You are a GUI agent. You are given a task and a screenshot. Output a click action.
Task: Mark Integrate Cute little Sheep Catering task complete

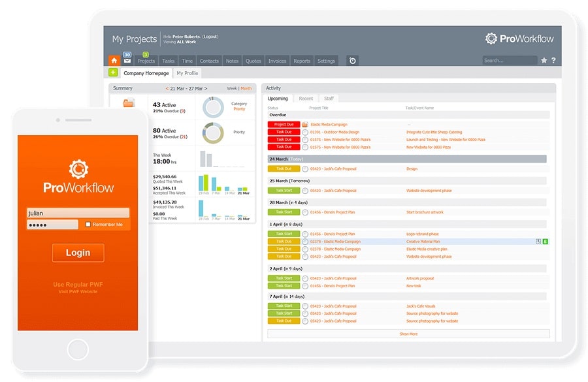coord(305,133)
